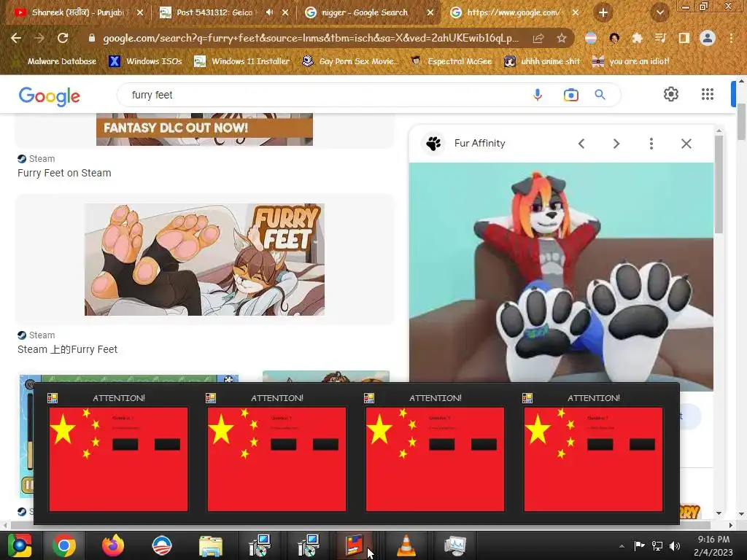Open Chrome from the taskbar

[64, 545]
